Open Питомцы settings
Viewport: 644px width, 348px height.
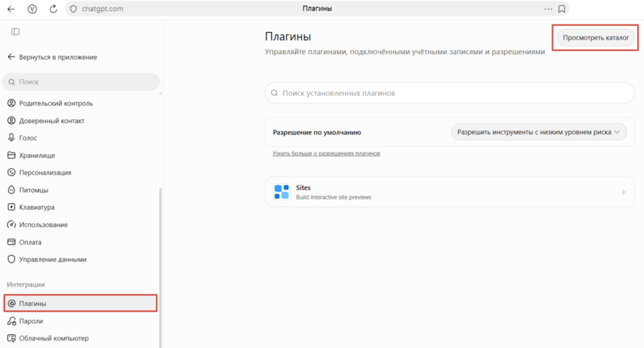pyautogui.click(x=28, y=190)
